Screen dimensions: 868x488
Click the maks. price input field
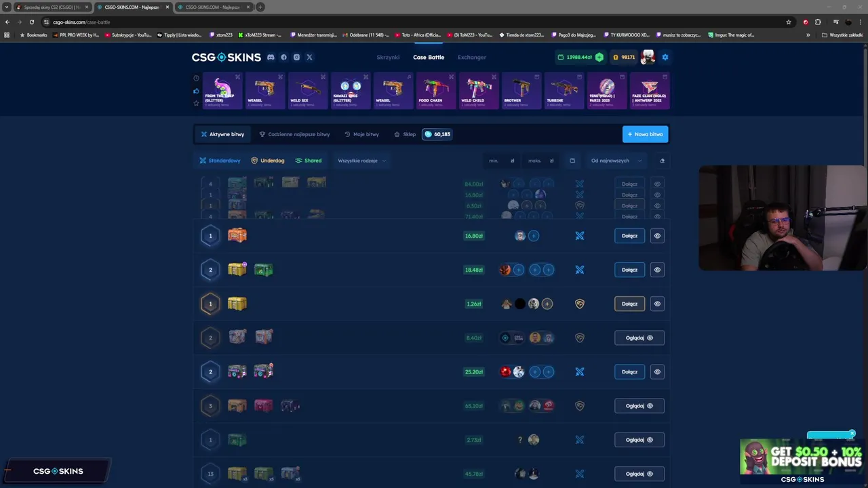541,161
